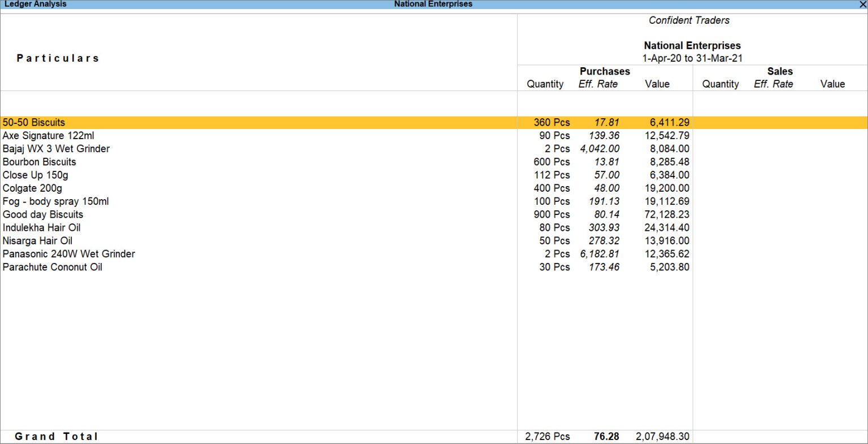Select Close Up 150g item
868x444 pixels.
pos(35,175)
